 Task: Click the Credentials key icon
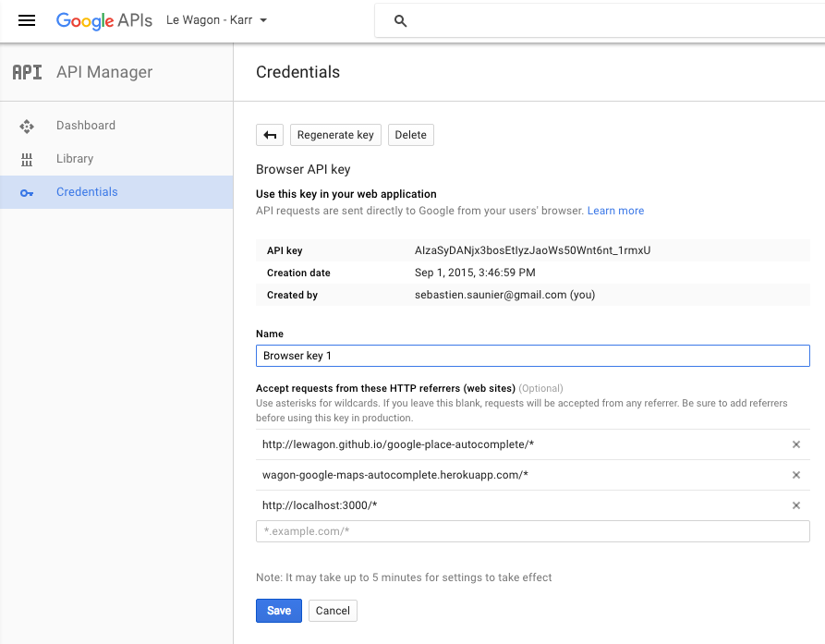[x=27, y=193]
